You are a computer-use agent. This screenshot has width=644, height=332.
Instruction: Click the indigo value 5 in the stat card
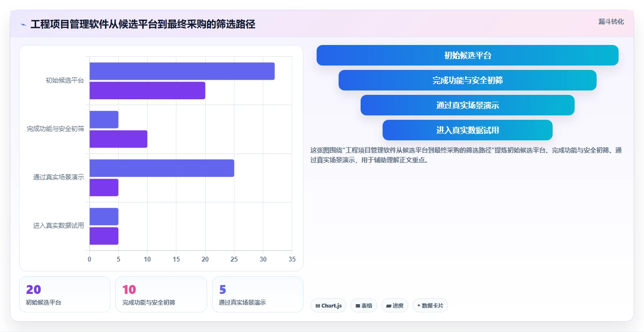222,290
